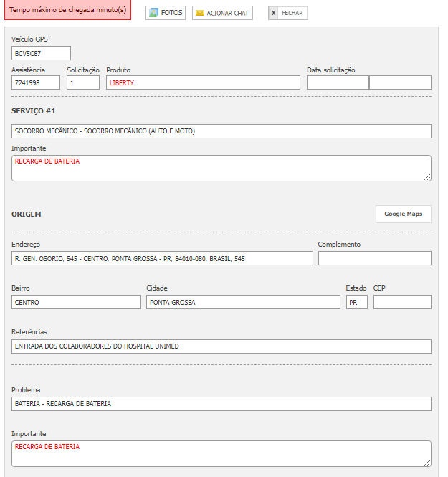Viewport: 448px width, 477px height.
Task: Select the Problema field about battery recharge
Action: pos(221,404)
